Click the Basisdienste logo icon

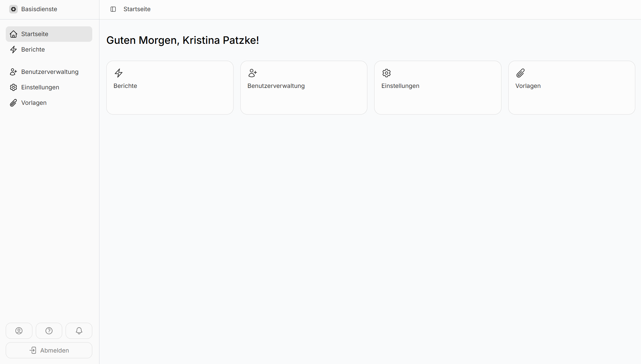pyautogui.click(x=13, y=9)
